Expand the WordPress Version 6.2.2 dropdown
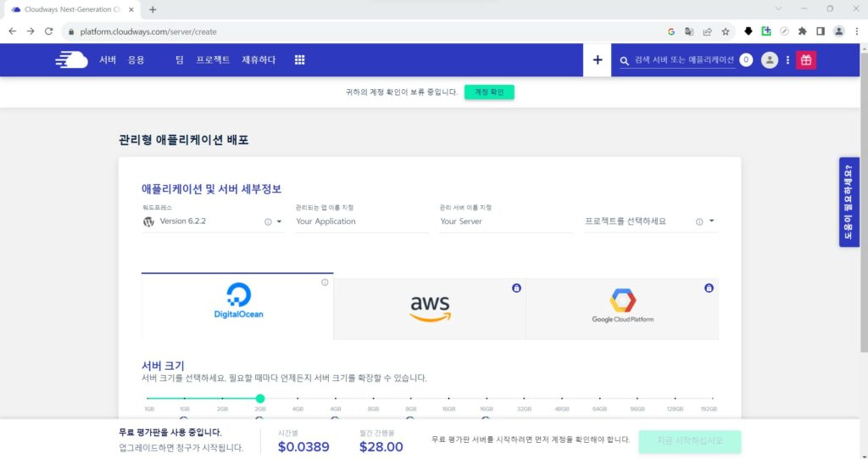The width and height of the screenshot is (868, 459). (x=279, y=221)
